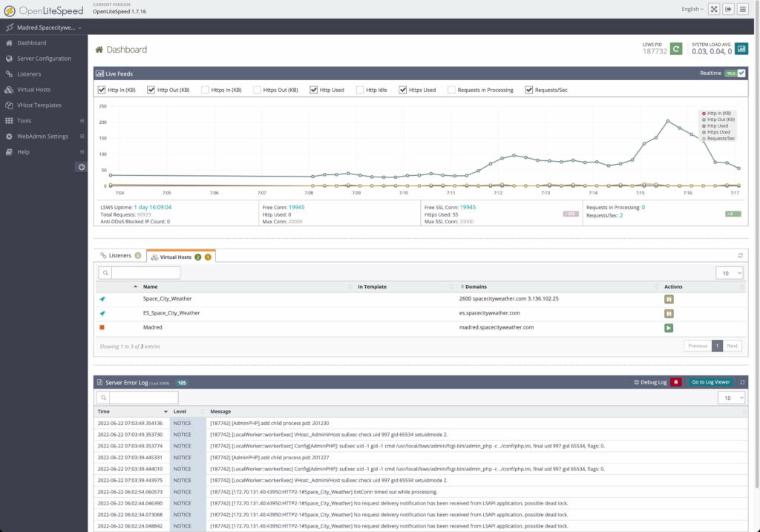
Task: Expand the WebAdmin Settings sidebar menu
Action: pos(82,136)
